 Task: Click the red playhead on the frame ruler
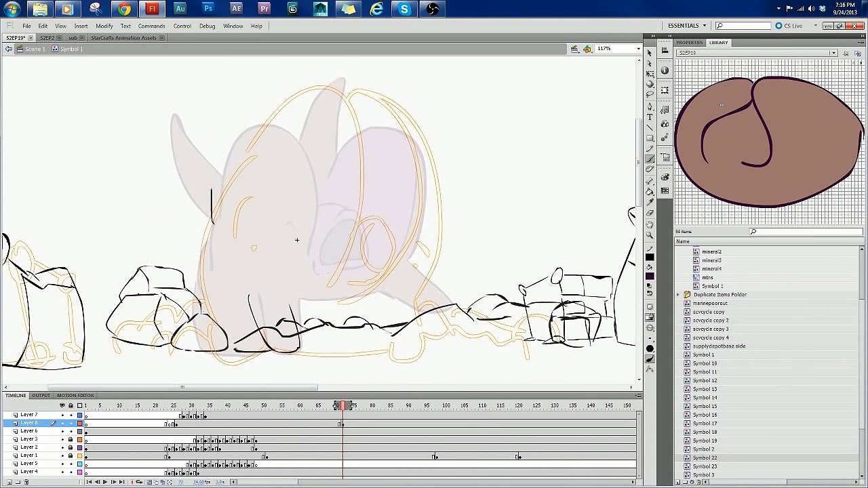tap(342, 405)
